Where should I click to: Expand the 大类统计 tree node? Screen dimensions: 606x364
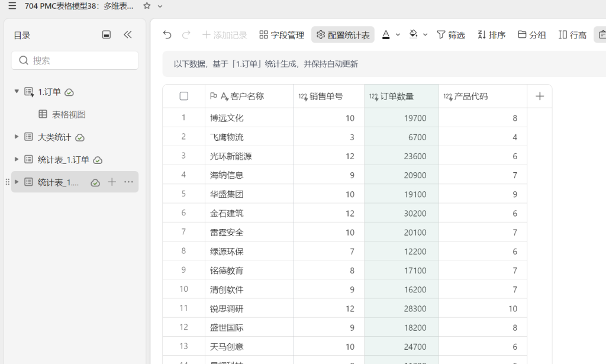click(17, 137)
